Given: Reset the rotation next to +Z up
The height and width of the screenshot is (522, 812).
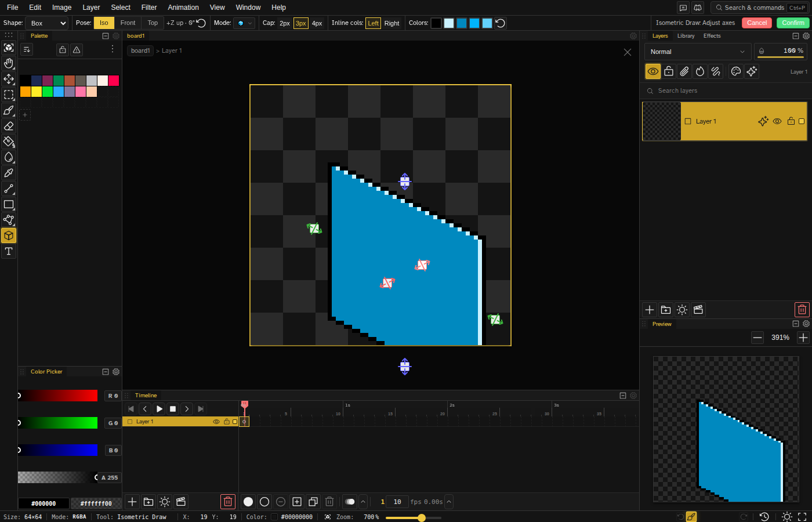Looking at the screenshot, I should pyautogui.click(x=201, y=23).
